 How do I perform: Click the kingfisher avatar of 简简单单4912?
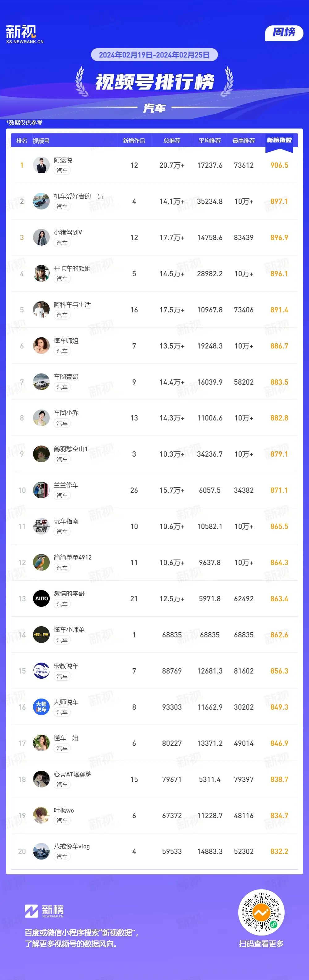pos(41,562)
